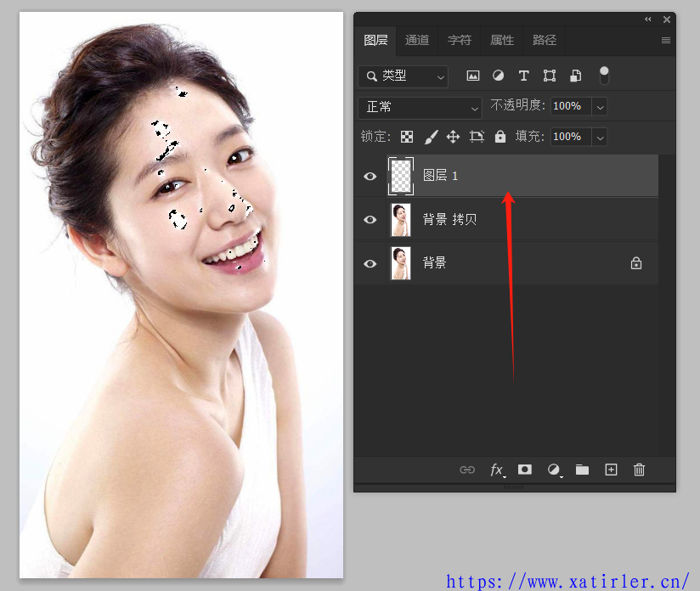Delete layer with trash icon
This screenshot has height=591, width=700.
[x=639, y=470]
